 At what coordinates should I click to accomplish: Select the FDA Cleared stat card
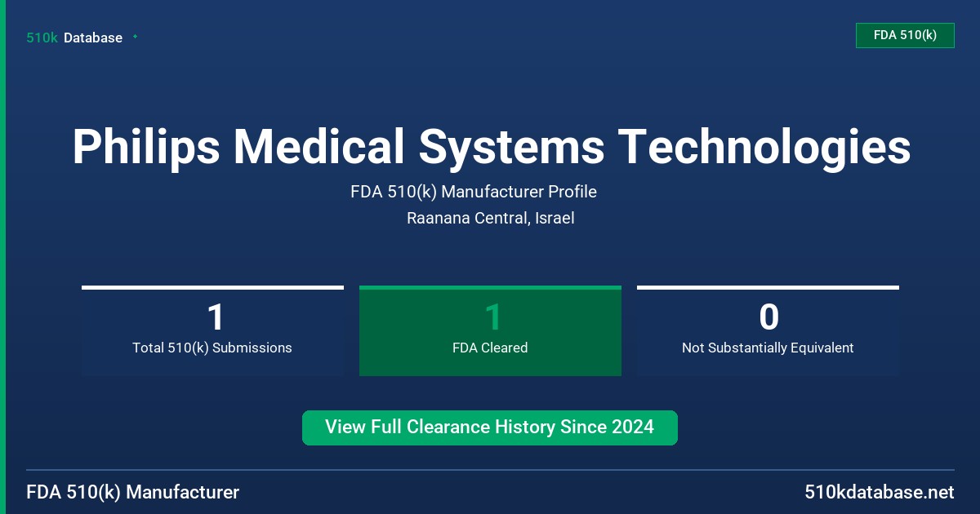point(490,330)
